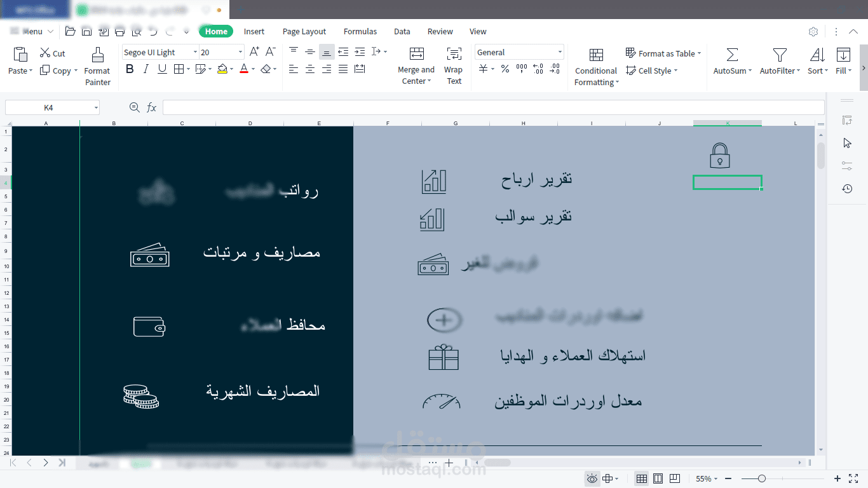Align text right
The width and height of the screenshot is (868, 488).
click(x=327, y=69)
